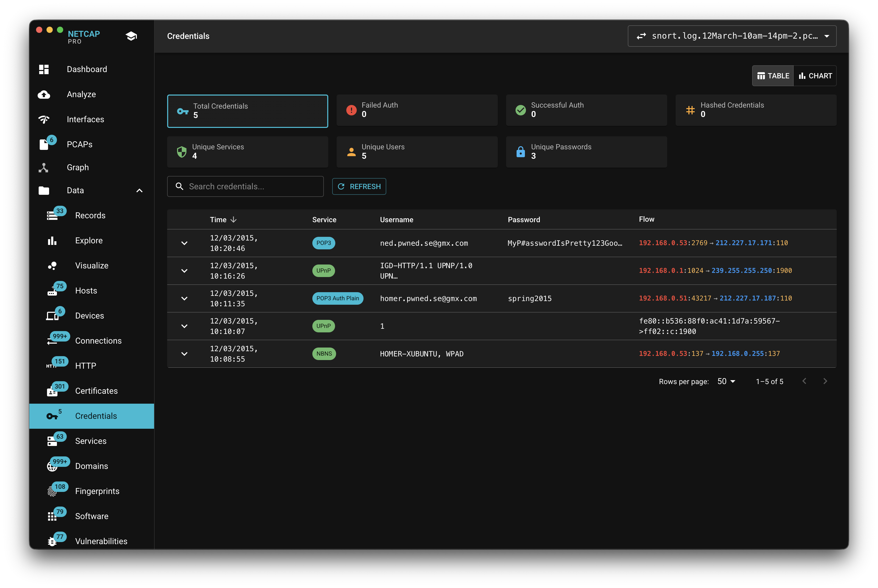Go to the previous page arrow
The height and width of the screenshot is (588, 878).
(x=804, y=381)
